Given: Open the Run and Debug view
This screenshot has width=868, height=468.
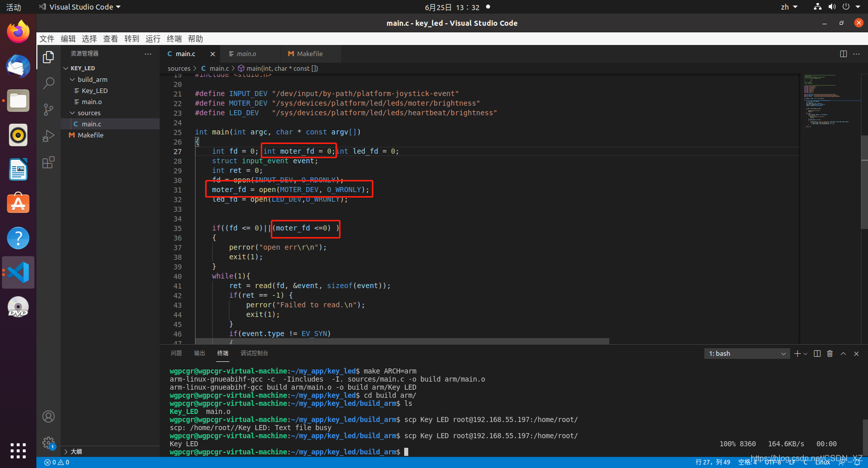Looking at the screenshot, I should pos(49,136).
